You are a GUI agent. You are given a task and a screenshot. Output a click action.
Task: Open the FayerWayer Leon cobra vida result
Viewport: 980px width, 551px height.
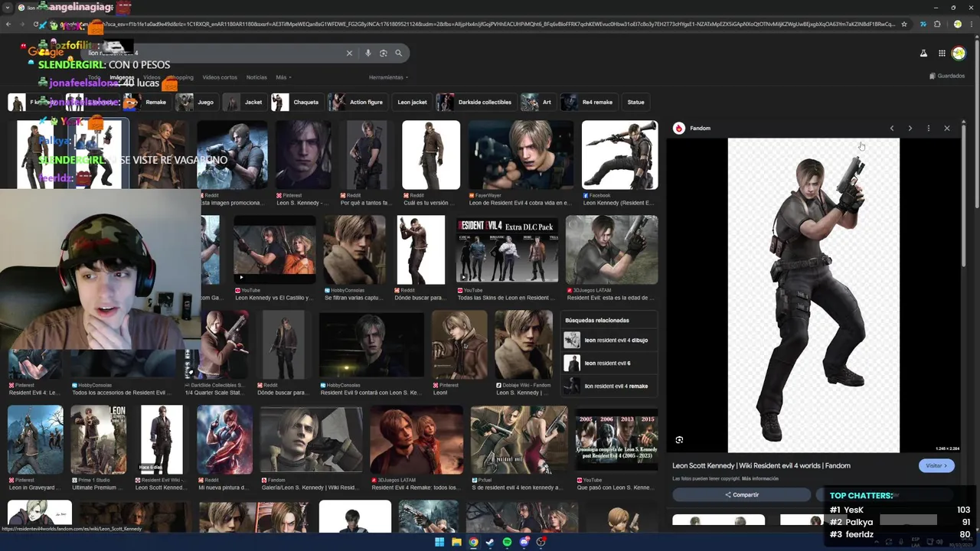pyautogui.click(x=521, y=155)
